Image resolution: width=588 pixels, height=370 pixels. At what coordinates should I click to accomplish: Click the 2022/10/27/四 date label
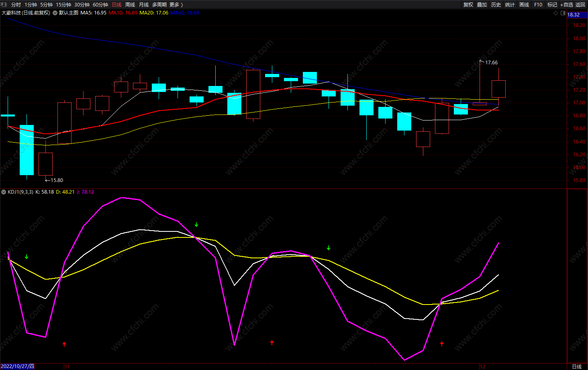[17, 366]
